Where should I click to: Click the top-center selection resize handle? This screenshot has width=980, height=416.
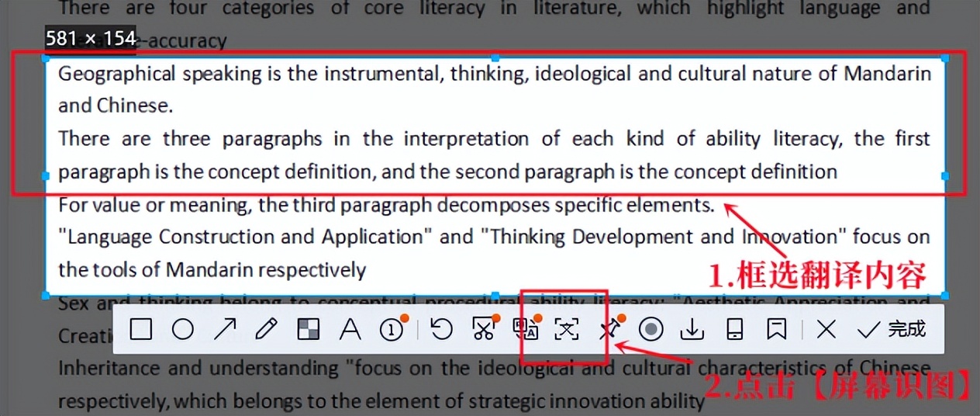[495, 58]
